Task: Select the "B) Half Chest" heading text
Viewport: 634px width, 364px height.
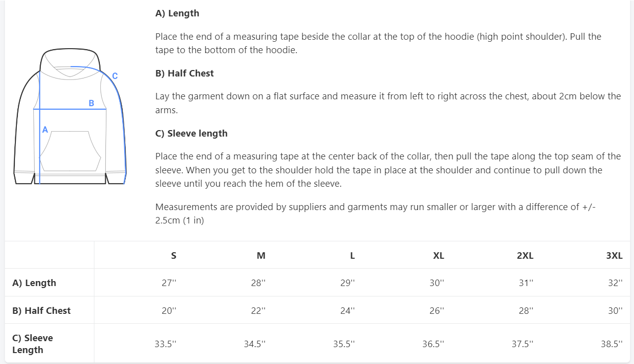Action: 184,73
